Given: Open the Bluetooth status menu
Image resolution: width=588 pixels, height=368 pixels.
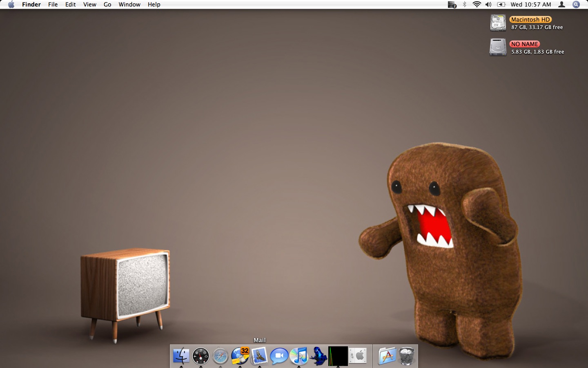Looking at the screenshot, I should tap(464, 4).
